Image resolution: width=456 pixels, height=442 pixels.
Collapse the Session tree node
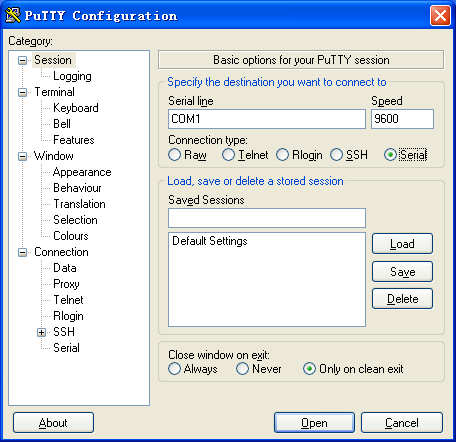[22, 60]
